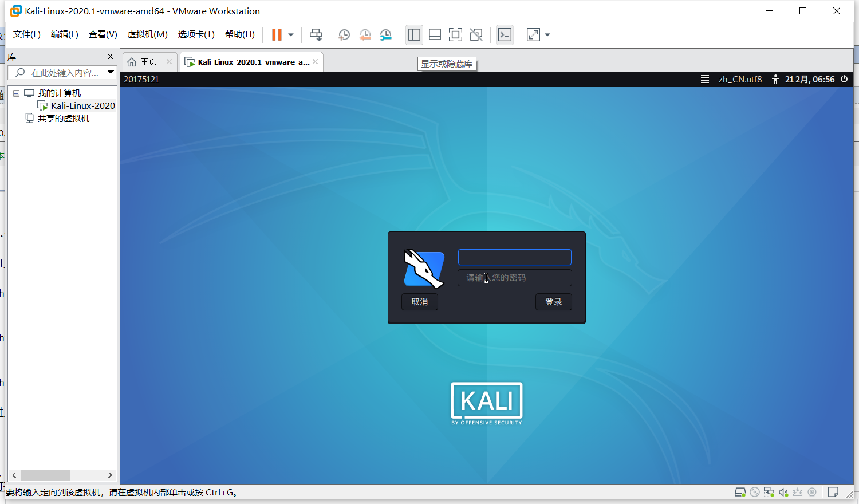The width and height of the screenshot is (859, 504).
Task: Click the library search field
Action: tap(62, 73)
